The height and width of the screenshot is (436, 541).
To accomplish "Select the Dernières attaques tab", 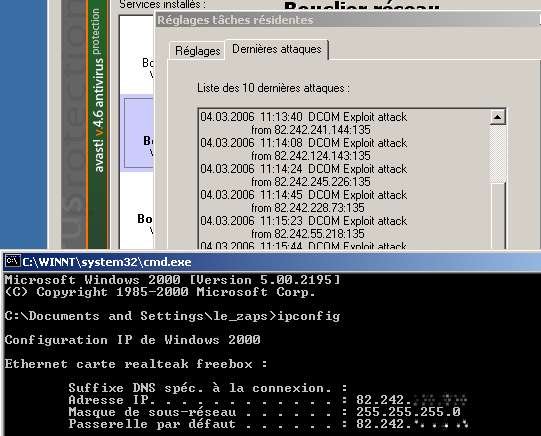I will pyautogui.click(x=277, y=49).
